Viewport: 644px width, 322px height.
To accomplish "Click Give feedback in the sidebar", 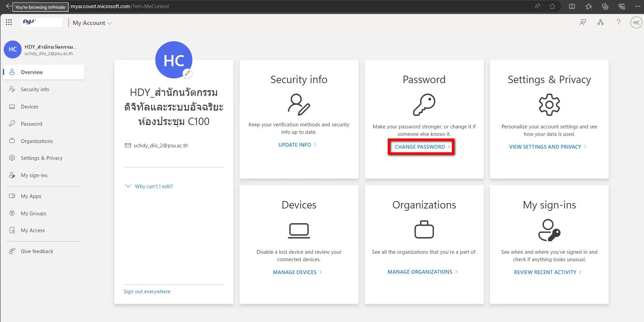I will click(x=44, y=251).
